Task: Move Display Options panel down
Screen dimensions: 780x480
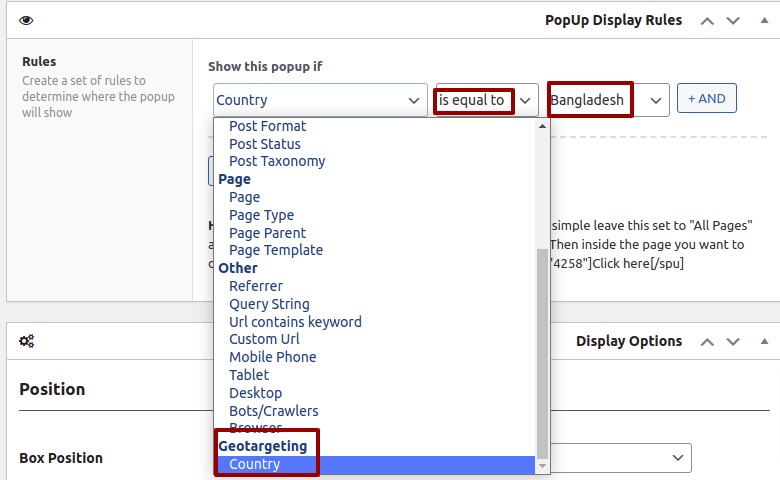Action: 733,342
